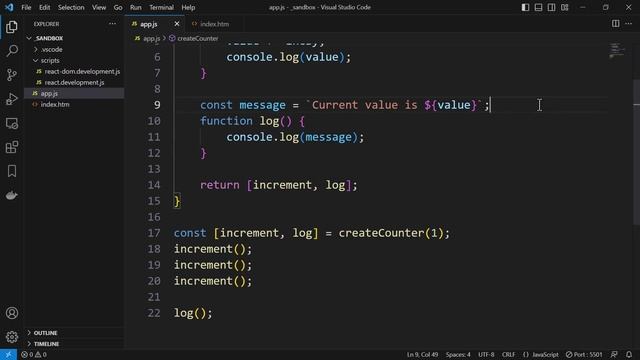Screen dimensions: 640x360
Task: Split the editor to the right
Action: (x=616, y=24)
